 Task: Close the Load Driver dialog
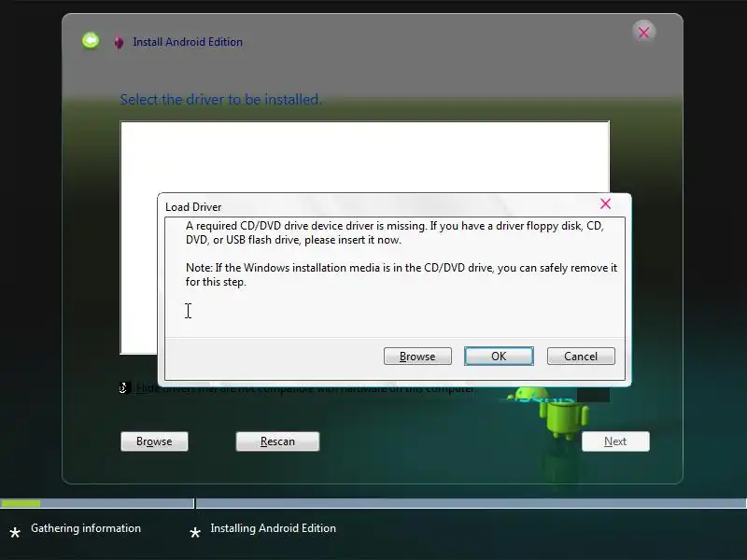point(605,203)
